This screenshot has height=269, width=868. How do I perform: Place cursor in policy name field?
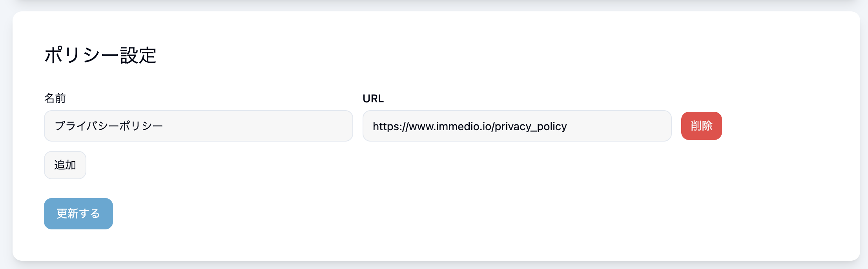(x=198, y=126)
